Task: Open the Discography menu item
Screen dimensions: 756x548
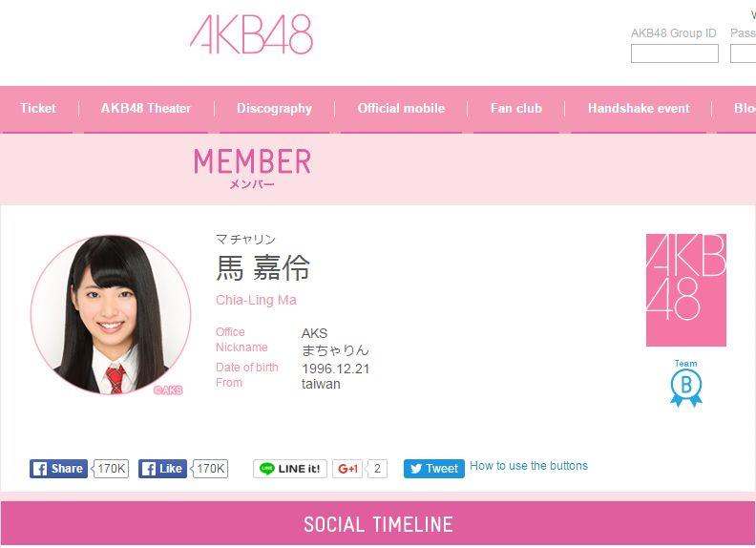Action: point(274,109)
